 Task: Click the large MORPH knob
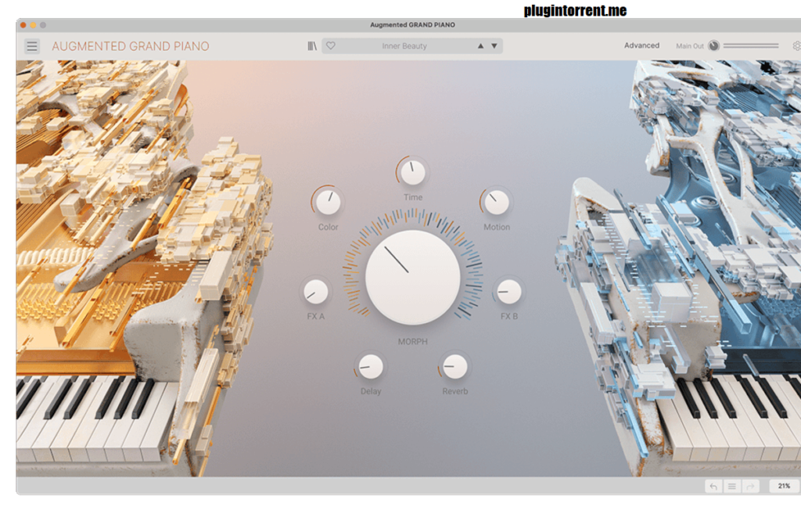[x=413, y=277]
